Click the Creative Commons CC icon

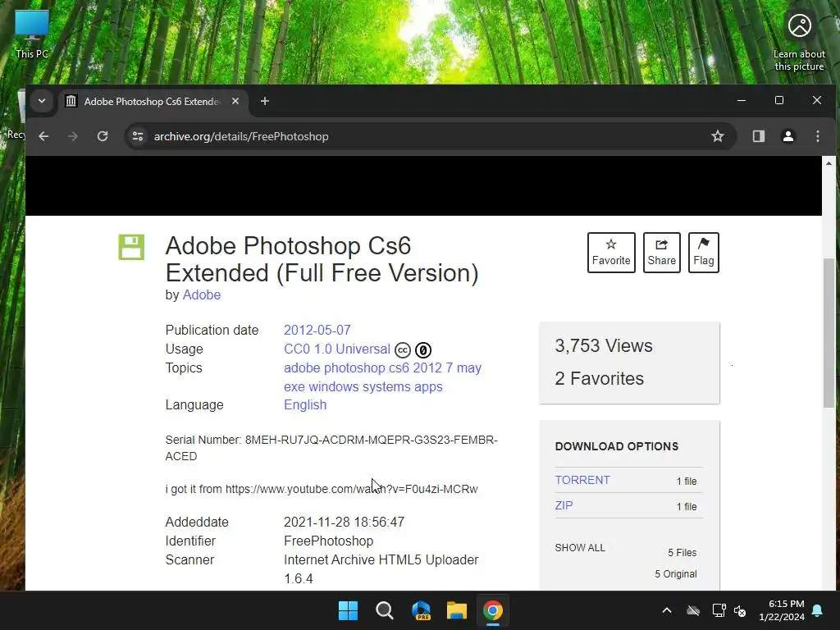click(402, 349)
